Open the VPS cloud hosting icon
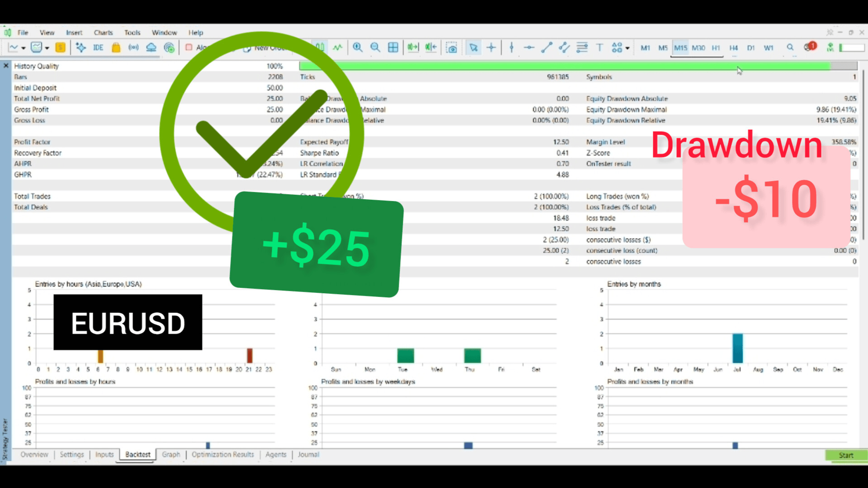The height and width of the screenshot is (488, 868). click(x=151, y=47)
